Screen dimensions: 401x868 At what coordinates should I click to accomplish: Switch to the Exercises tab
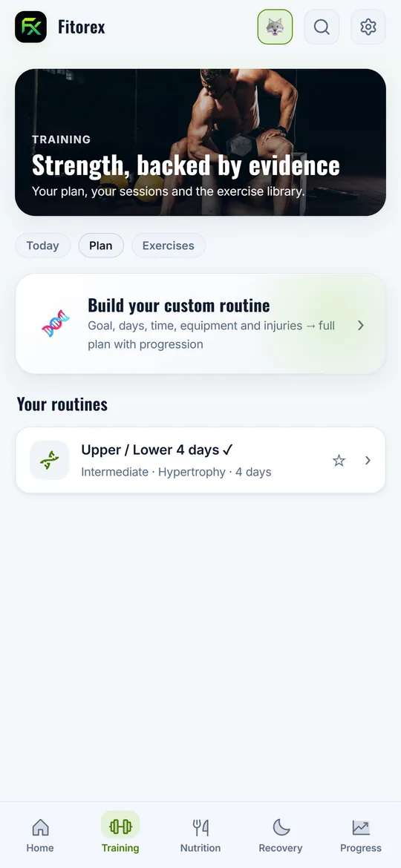click(x=169, y=246)
